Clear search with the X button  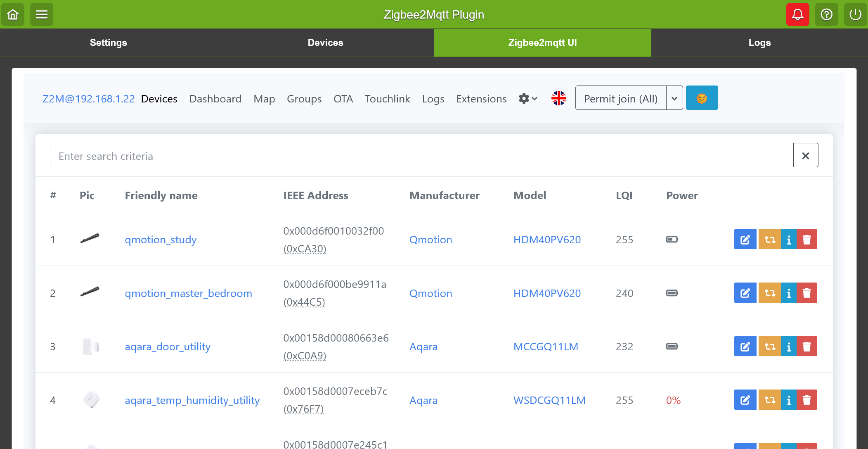coord(805,156)
